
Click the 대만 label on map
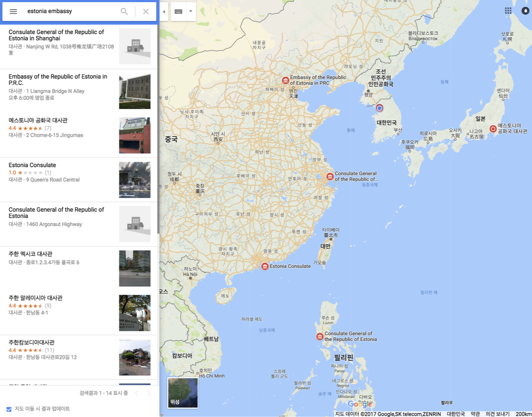325,246
